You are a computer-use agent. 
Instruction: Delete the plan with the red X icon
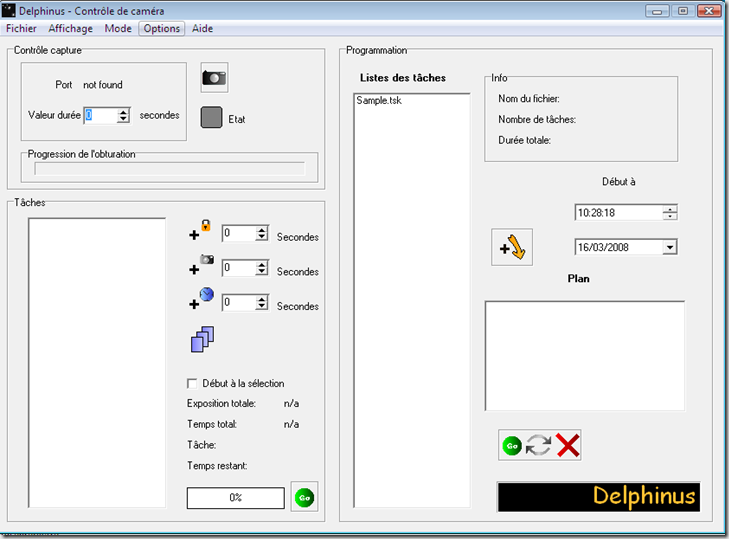click(568, 446)
